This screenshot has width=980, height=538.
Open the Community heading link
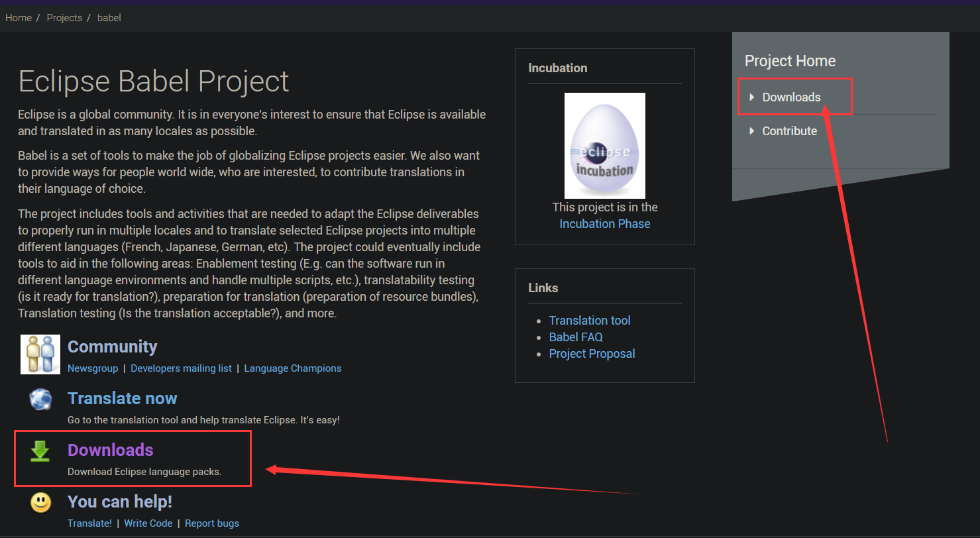click(112, 347)
